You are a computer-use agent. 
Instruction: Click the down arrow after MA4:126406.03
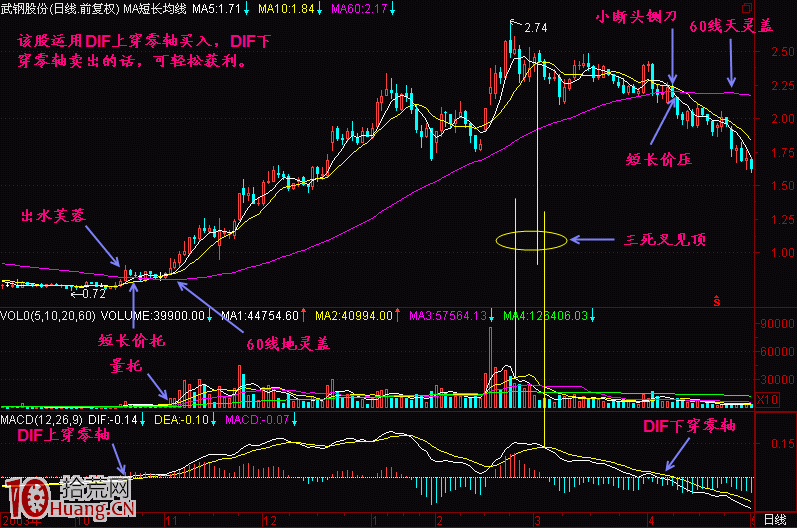[592, 316]
